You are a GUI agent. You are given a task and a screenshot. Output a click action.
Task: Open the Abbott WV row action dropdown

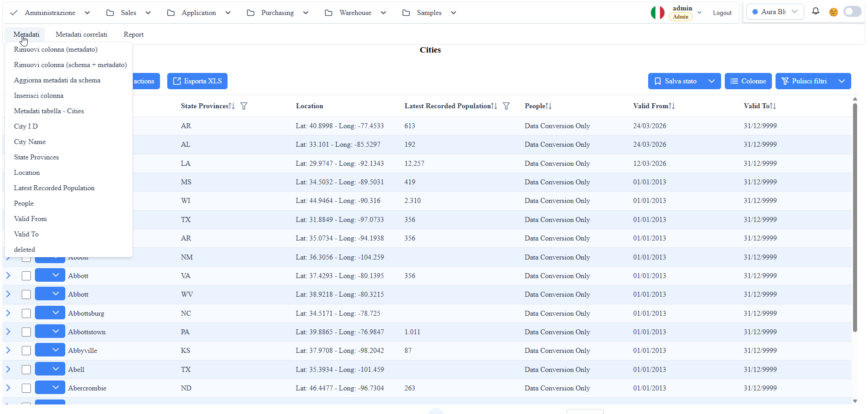tap(50, 294)
